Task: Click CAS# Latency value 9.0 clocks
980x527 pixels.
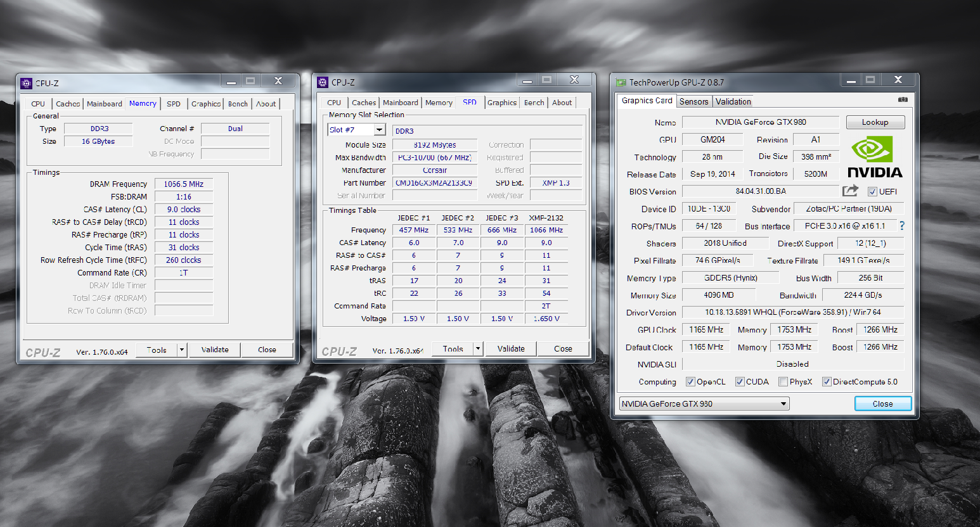Action: pos(184,210)
